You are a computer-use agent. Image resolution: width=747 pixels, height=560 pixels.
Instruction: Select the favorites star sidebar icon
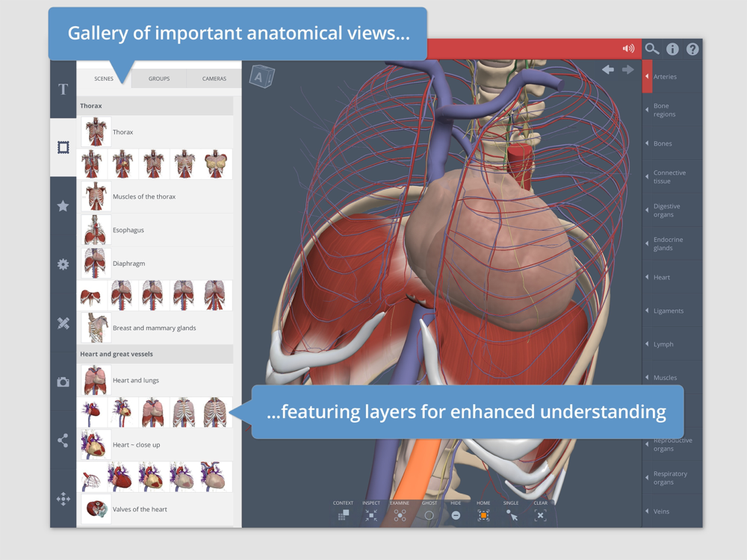(63, 206)
